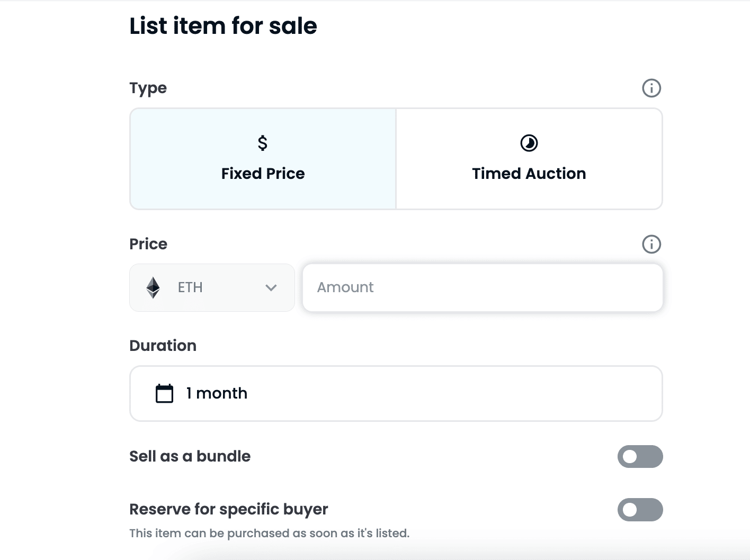The width and height of the screenshot is (750, 560).
Task: Switch to the Timed Auction listing type
Action: pyautogui.click(x=529, y=158)
